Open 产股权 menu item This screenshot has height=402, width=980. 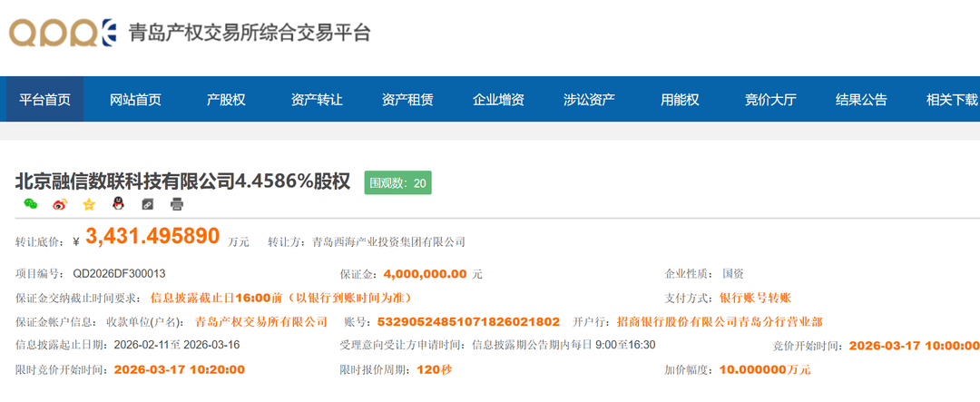226,100
